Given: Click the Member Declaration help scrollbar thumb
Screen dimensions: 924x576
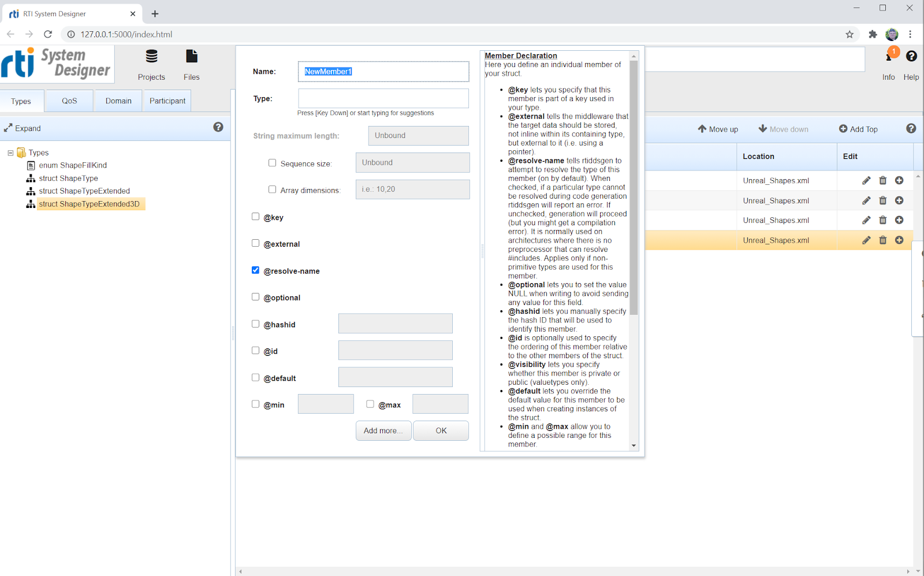Looking at the screenshot, I should pyautogui.click(x=634, y=188).
